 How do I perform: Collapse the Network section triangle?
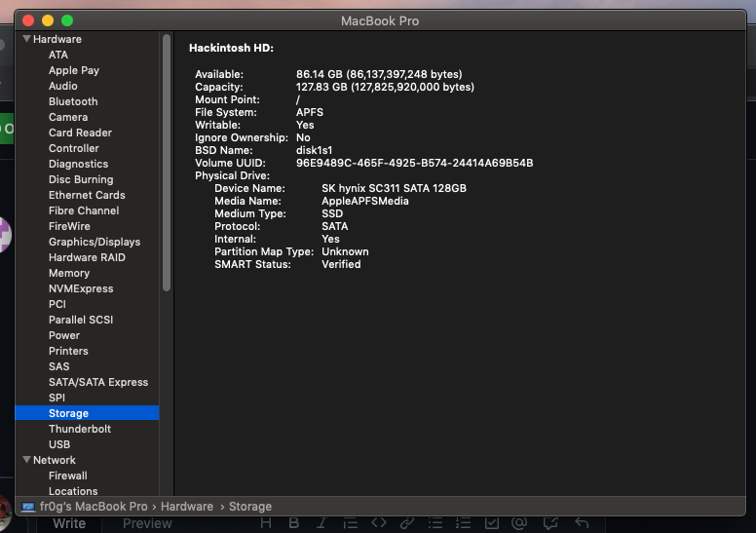(27, 460)
